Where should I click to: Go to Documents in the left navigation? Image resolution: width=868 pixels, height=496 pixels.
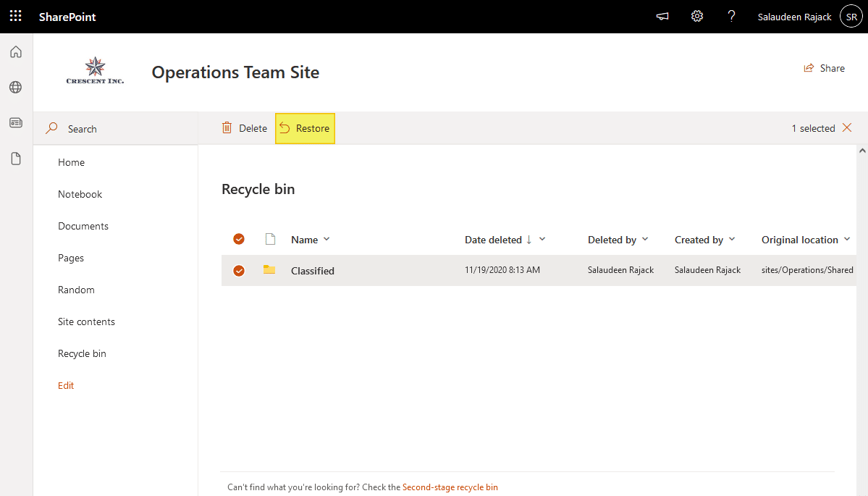coord(83,225)
